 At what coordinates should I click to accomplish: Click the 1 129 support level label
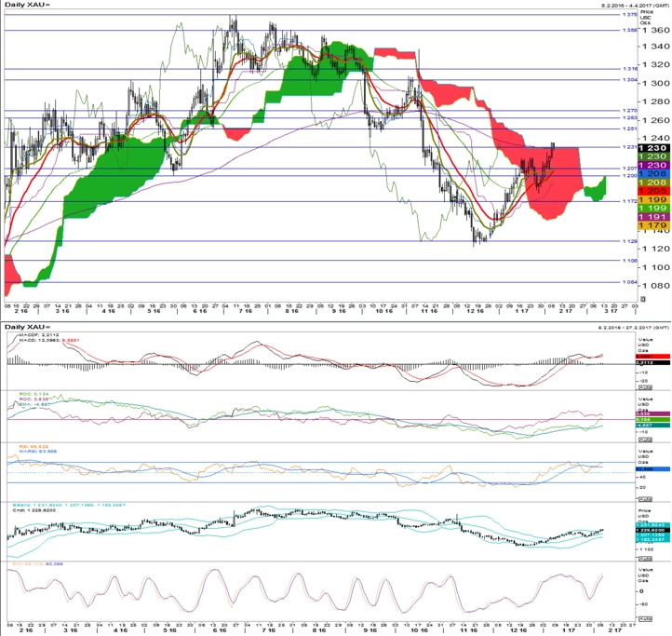[x=629, y=241]
